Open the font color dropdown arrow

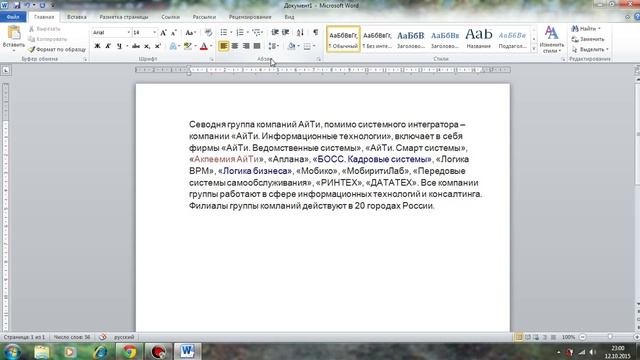211,46
